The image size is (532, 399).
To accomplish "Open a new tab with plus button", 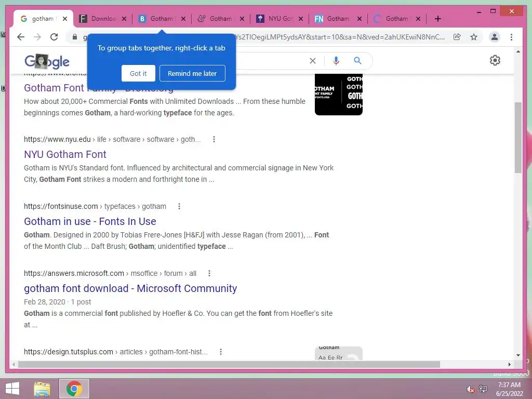I will coord(437,19).
